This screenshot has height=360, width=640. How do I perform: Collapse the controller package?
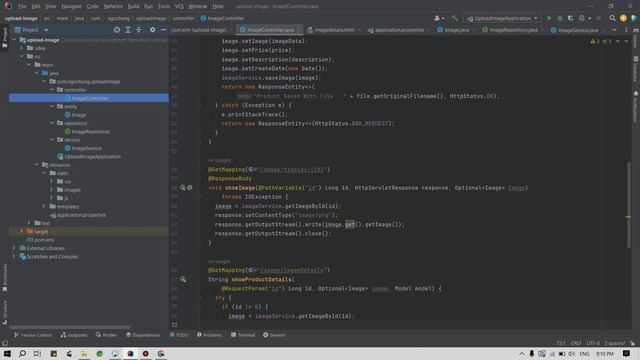click(52, 90)
